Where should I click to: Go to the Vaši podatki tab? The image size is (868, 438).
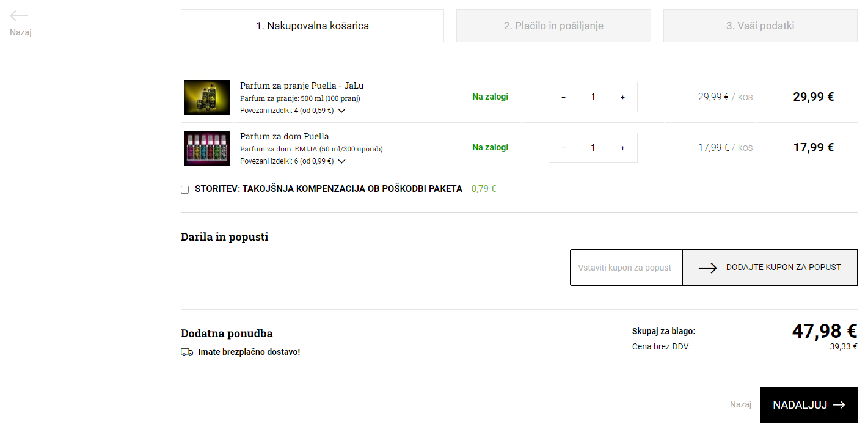pyautogui.click(x=760, y=26)
